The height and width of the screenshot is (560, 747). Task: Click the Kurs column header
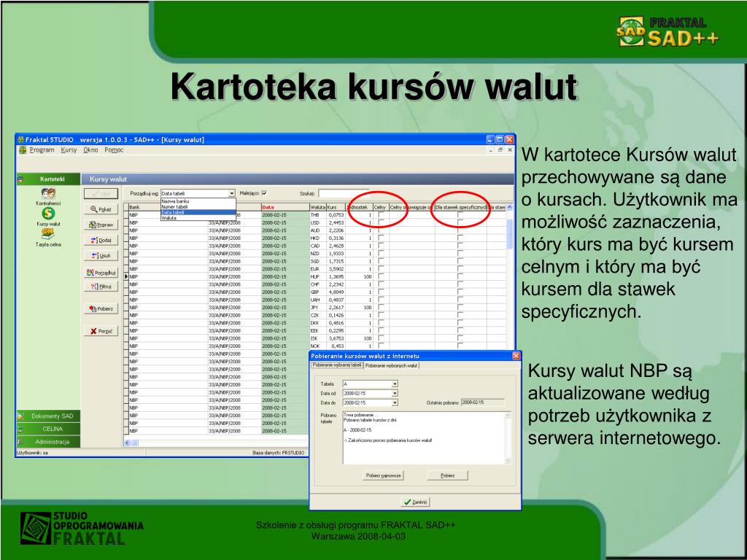[336, 208]
